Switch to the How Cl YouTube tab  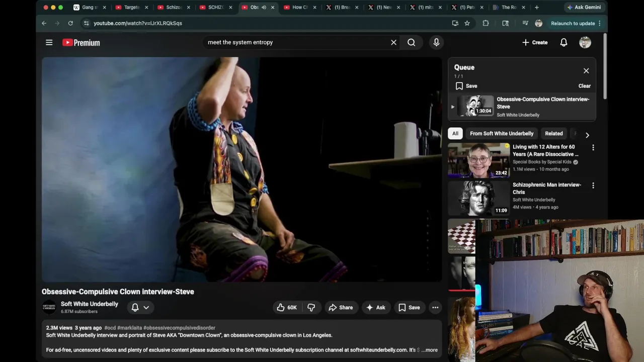300,8
